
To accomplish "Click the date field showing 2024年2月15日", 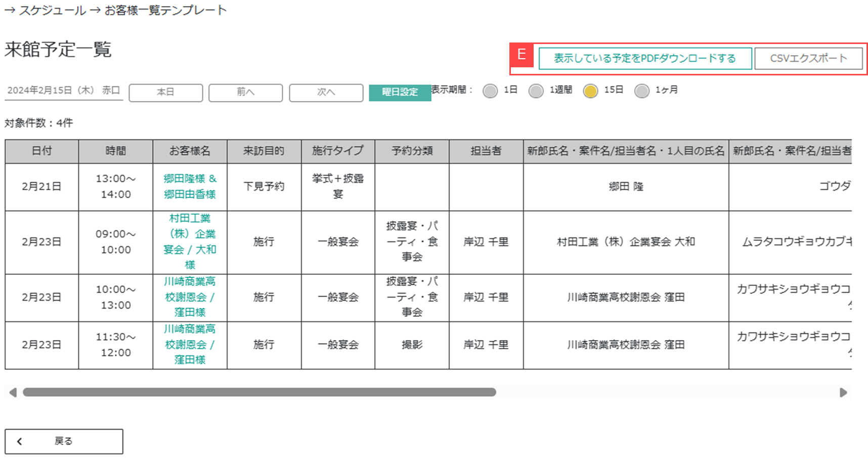I will point(63,91).
